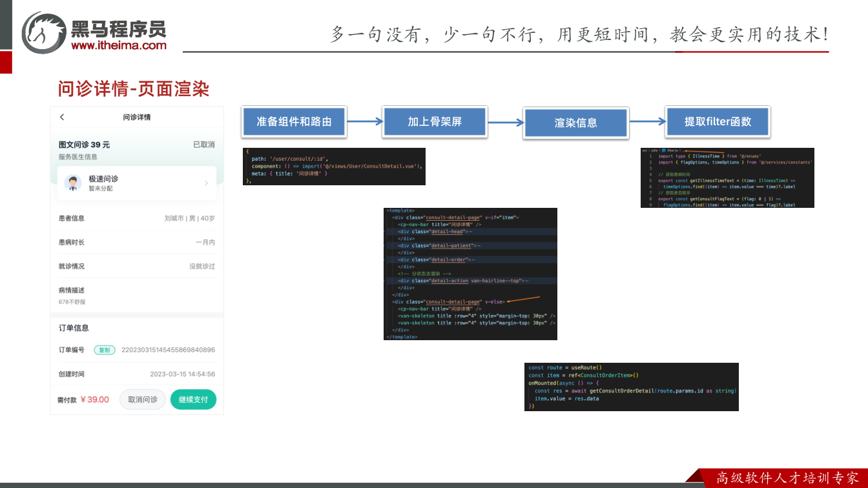The height and width of the screenshot is (488, 868).
Task: Open the 极速问诊 card chevron
Action: 207,183
